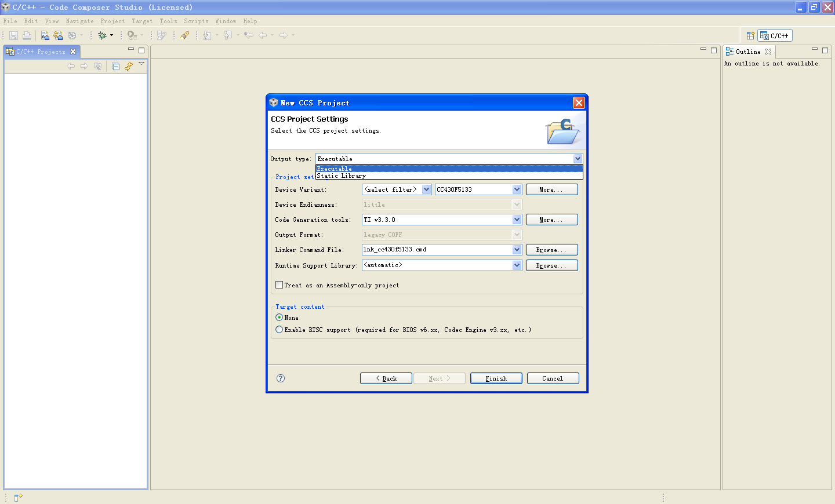Click the Print icon in the main toolbar
835x504 pixels.
tap(27, 35)
